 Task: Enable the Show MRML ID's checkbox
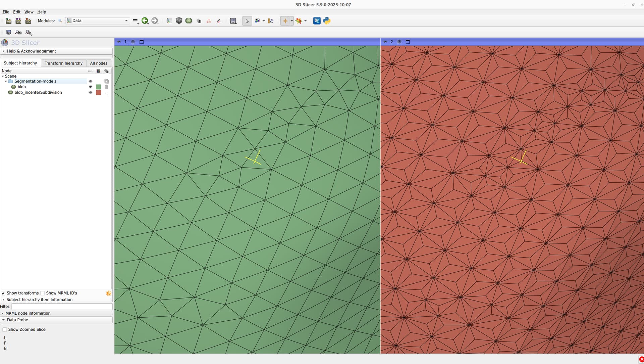pos(43,293)
